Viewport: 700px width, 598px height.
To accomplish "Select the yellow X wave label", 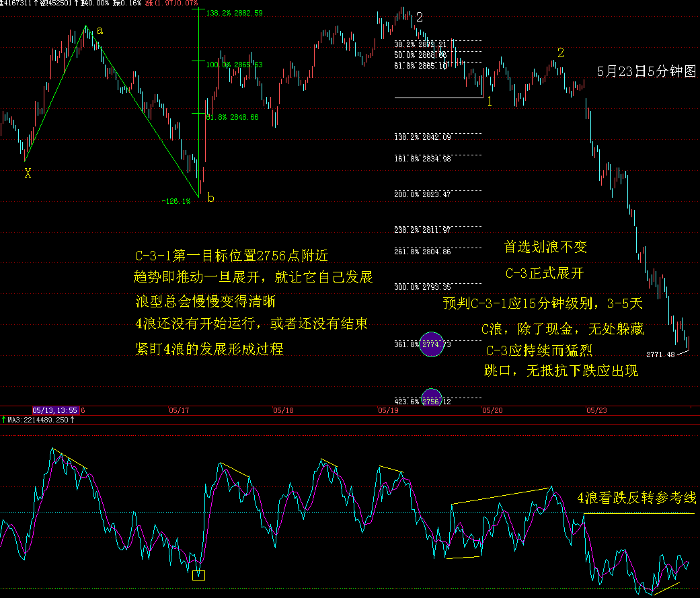I will coord(28,174).
